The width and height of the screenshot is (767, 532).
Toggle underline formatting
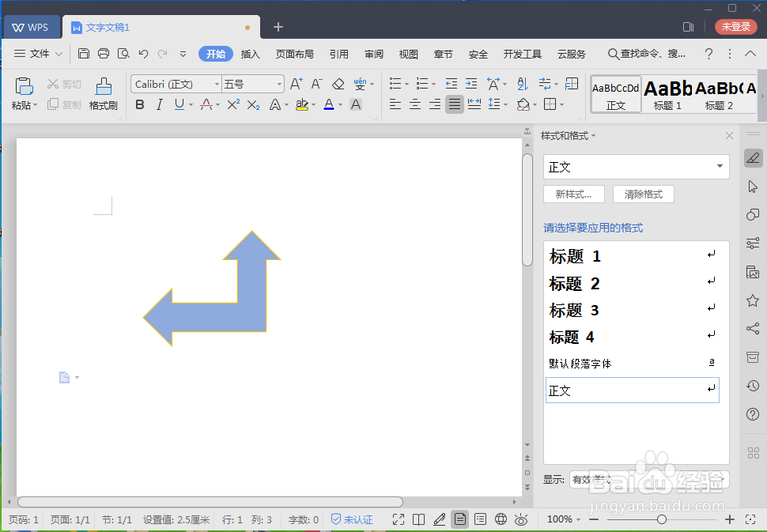pyautogui.click(x=179, y=104)
